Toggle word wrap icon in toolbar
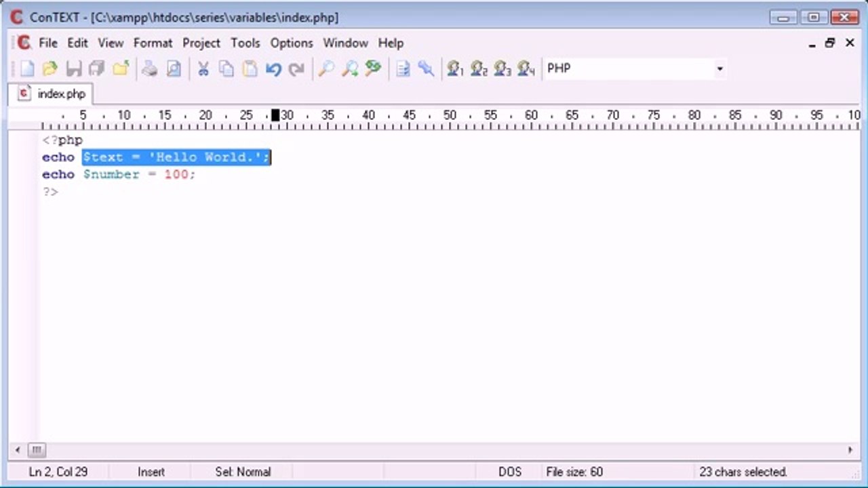868x488 pixels. (403, 68)
